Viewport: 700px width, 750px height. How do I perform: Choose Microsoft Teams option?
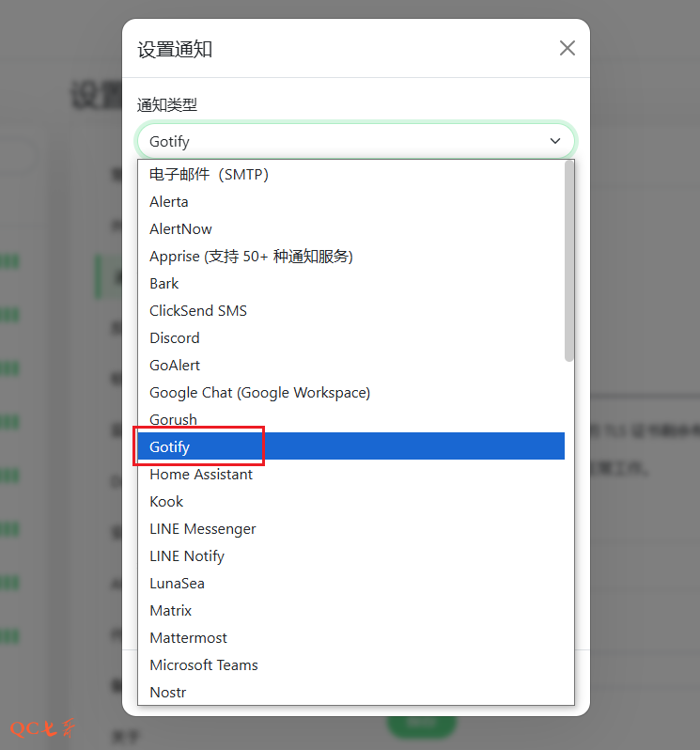(x=204, y=664)
